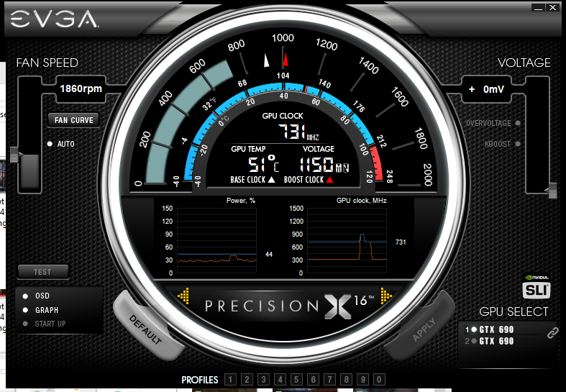566x392 pixels.
Task: Select profile slot 0
Action: (x=379, y=379)
